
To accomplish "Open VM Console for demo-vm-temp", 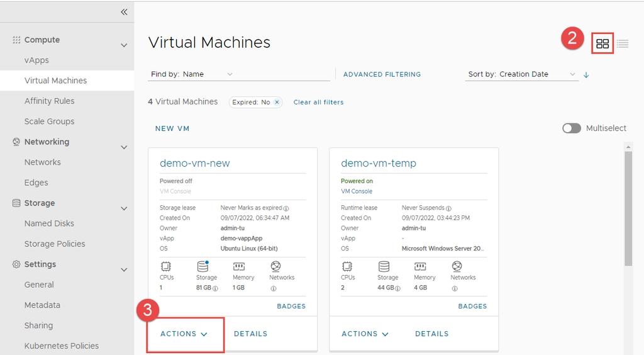I will tap(357, 191).
